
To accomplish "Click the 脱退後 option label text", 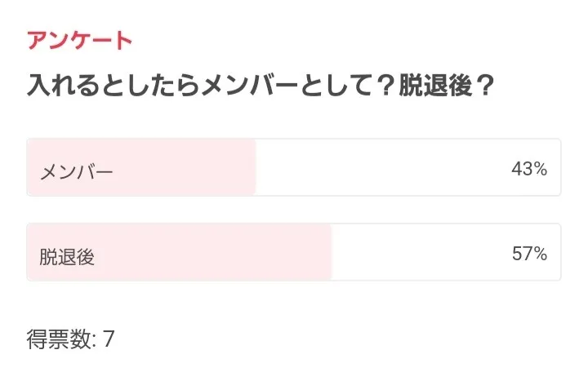I will coord(67,256).
